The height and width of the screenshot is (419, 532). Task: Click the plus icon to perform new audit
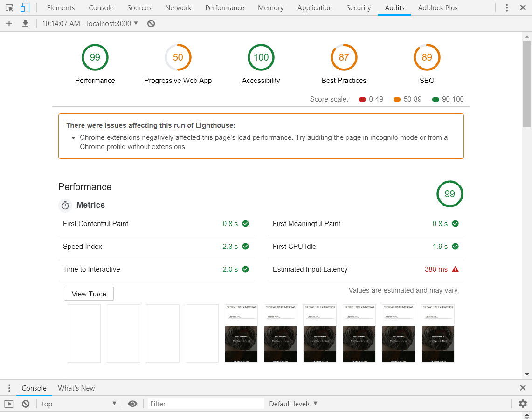coord(9,23)
